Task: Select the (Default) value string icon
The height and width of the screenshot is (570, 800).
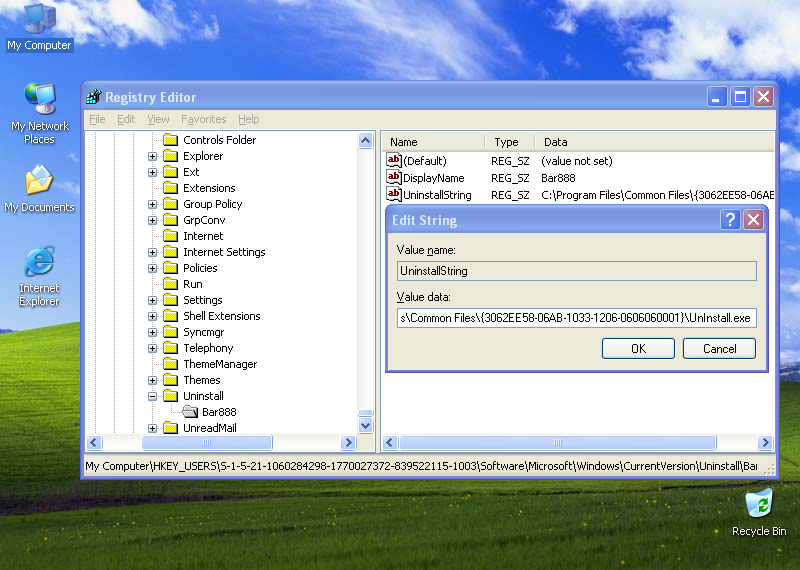Action: pos(393,160)
